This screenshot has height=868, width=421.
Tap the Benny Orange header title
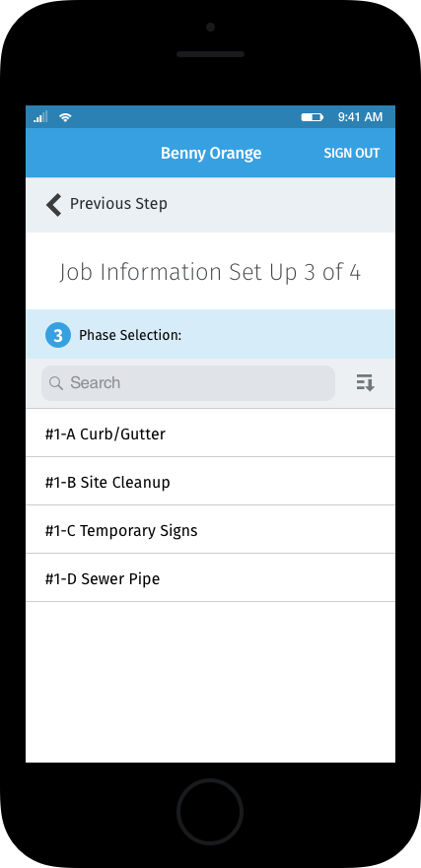pos(211,154)
